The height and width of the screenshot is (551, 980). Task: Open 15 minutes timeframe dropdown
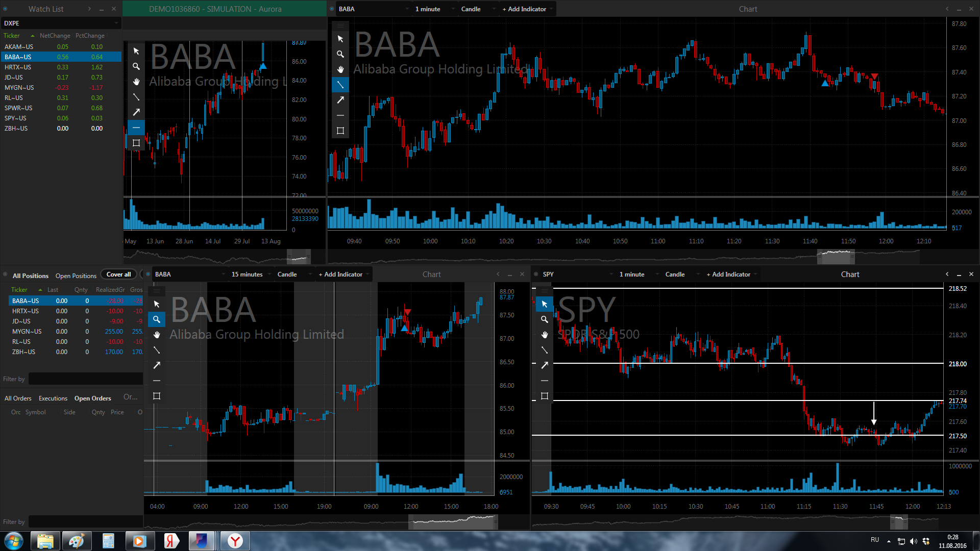tap(251, 274)
